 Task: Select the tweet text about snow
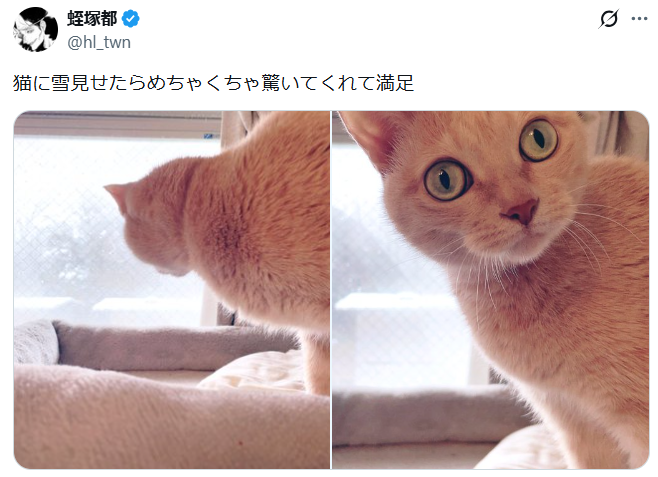click(x=213, y=83)
